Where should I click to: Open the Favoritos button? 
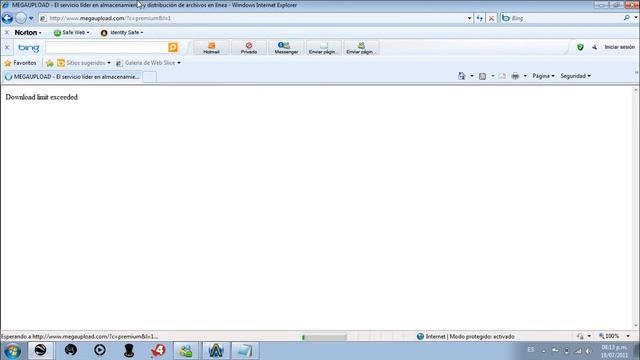coord(20,63)
